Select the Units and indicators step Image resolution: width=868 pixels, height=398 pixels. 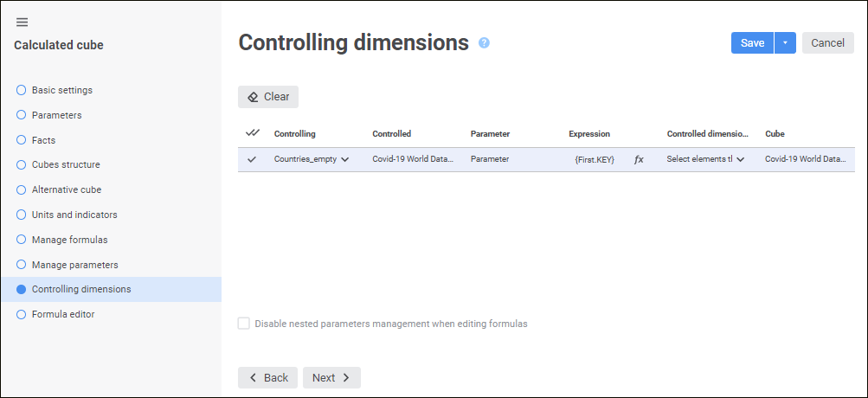[74, 215]
